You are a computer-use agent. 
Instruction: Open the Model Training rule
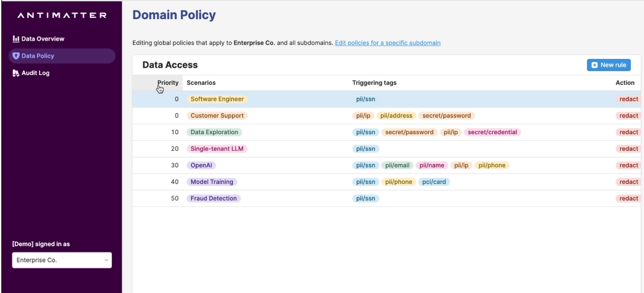(x=212, y=182)
